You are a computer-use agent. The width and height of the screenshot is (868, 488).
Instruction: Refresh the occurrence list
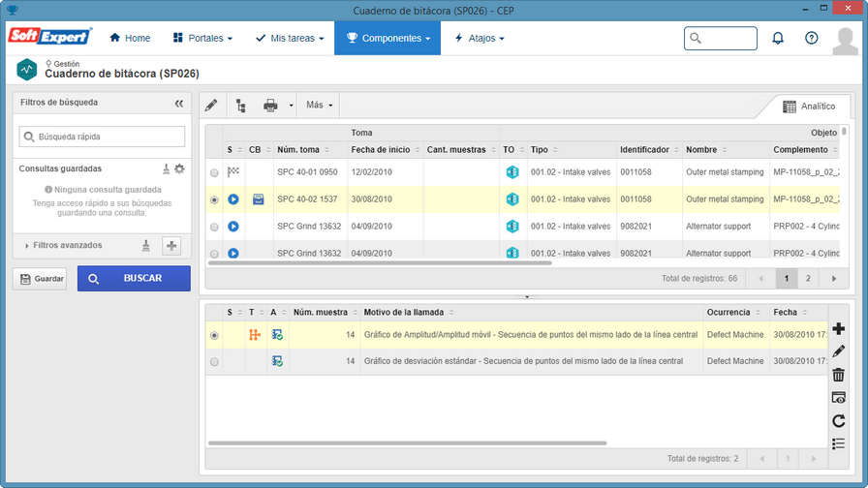838,421
